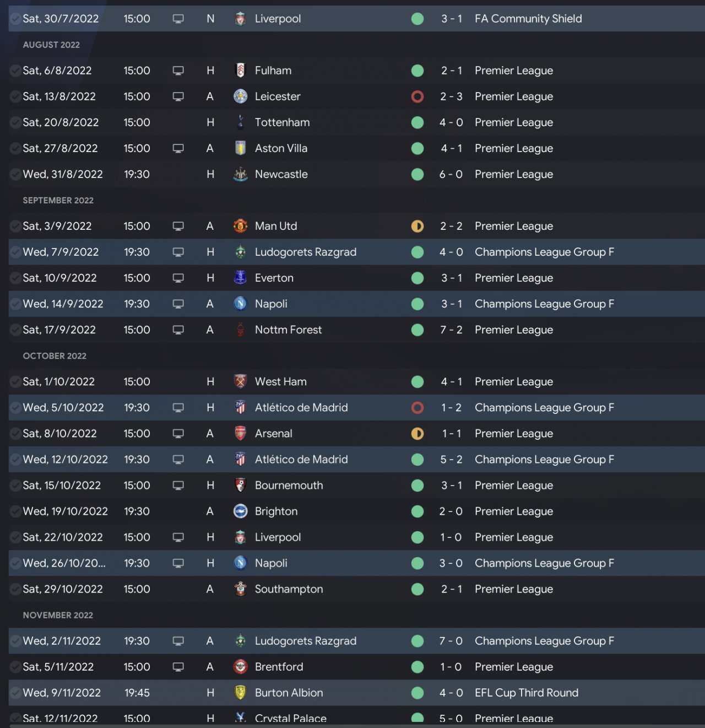Select the Southampton away fixture row
705x728 pixels.
[x=352, y=589]
